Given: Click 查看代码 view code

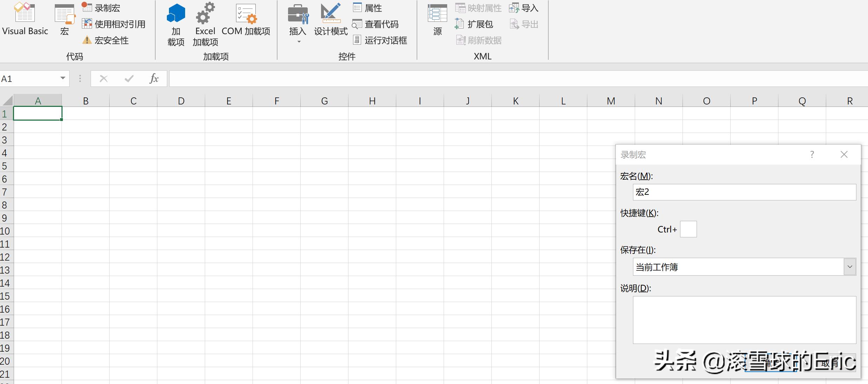Looking at the screenshot, I should click(376, 24).
